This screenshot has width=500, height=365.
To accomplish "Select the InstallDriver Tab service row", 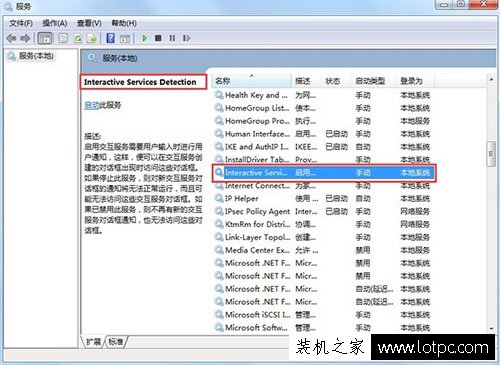I will coord(323,159).
